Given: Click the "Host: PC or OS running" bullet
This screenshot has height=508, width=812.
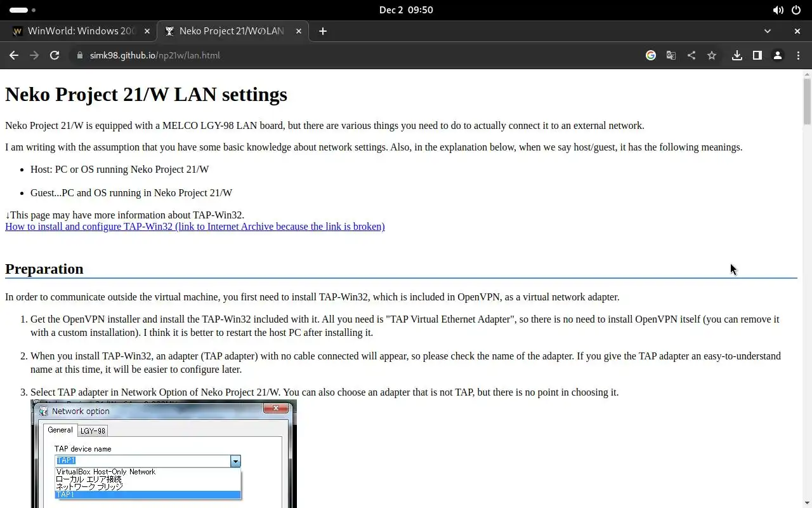Looking at the screenshot, I should (x=119, y=170).
